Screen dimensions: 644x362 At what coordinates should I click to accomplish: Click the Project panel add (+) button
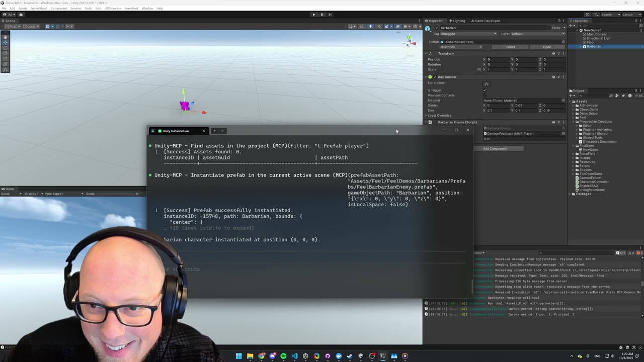(572, 96)
